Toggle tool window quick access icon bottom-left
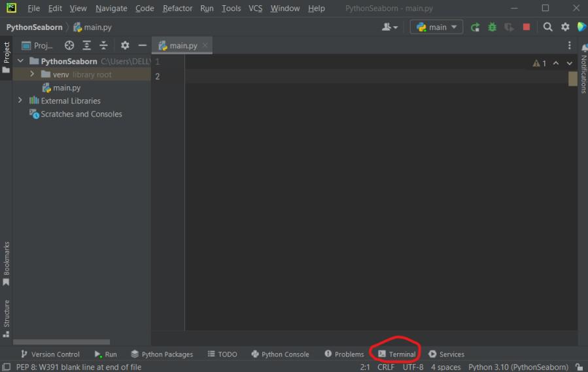The width and height of the screenshot is (588, 372). coord(7,367)
